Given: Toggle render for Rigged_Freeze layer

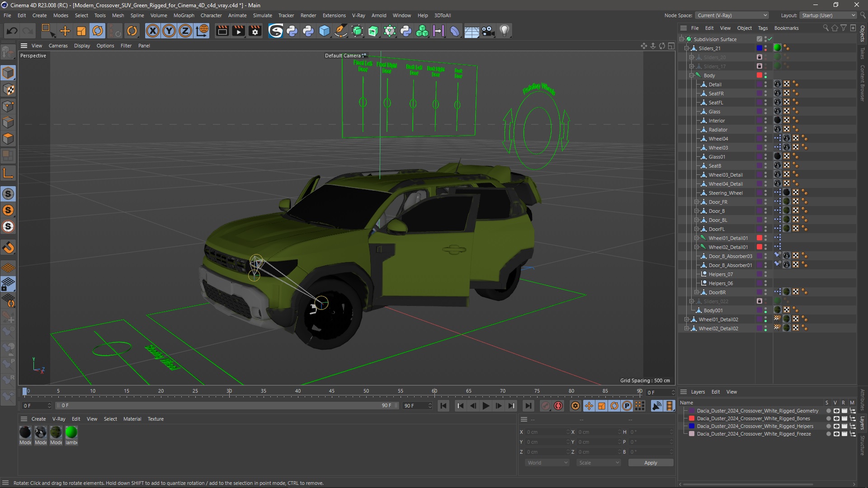Looking at the screenshot, I should tap(844, 434).
